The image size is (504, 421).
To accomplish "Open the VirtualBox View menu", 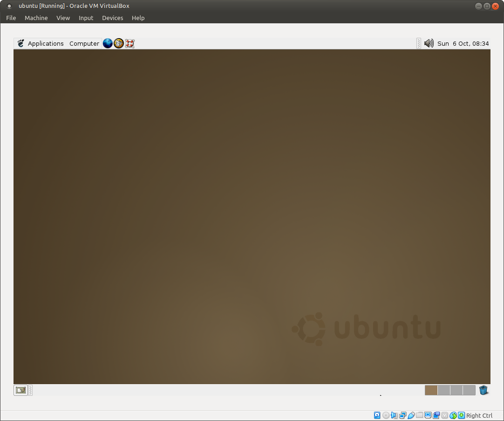I will [x=63, y=18].
